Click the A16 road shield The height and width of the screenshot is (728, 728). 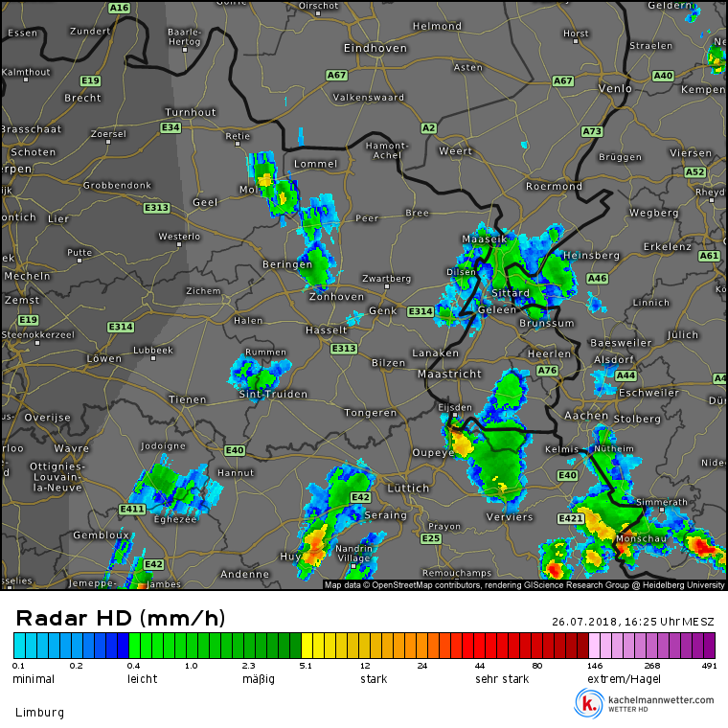[120, 8]
